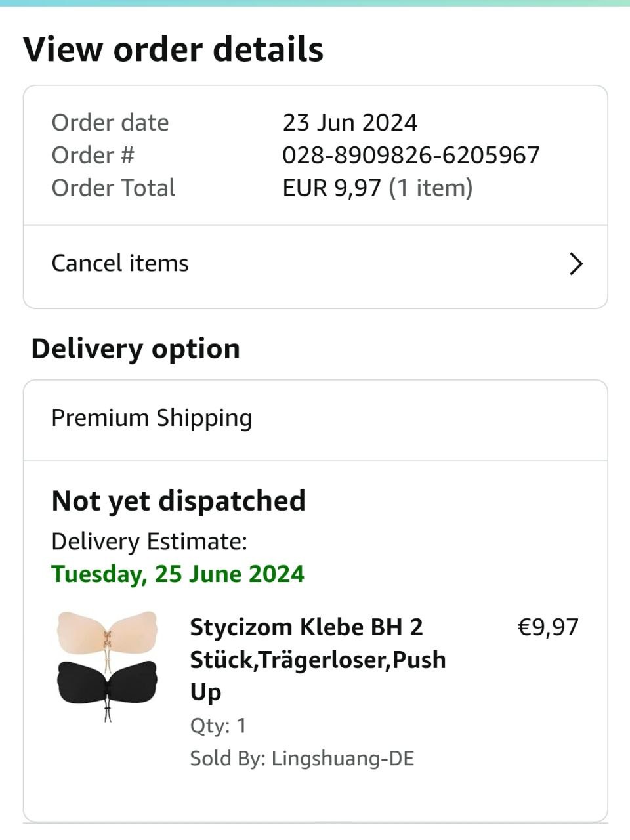630x840 pixels.
Task: Tap the item price €9,97
Action: click(548, 627)
